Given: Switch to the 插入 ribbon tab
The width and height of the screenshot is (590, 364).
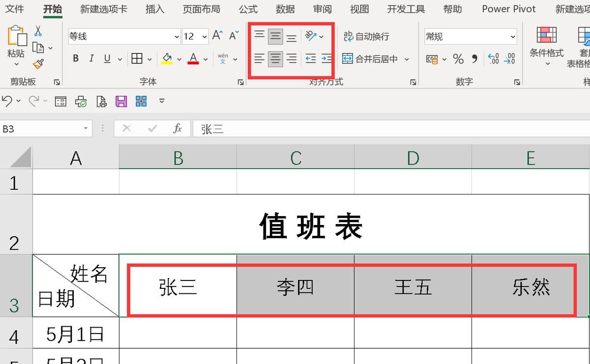Looking at the screenshot, I should [154, 9].
